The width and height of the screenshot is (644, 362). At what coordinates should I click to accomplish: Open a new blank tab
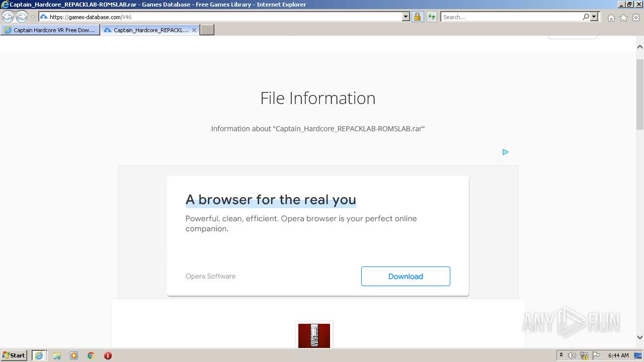(x=207, y=30)
